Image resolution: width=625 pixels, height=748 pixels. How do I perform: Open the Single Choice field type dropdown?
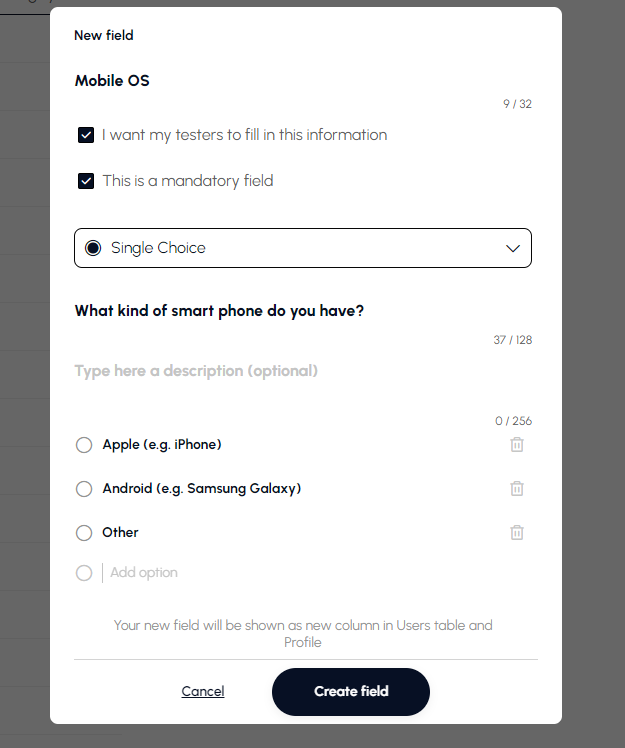[302, 248]
